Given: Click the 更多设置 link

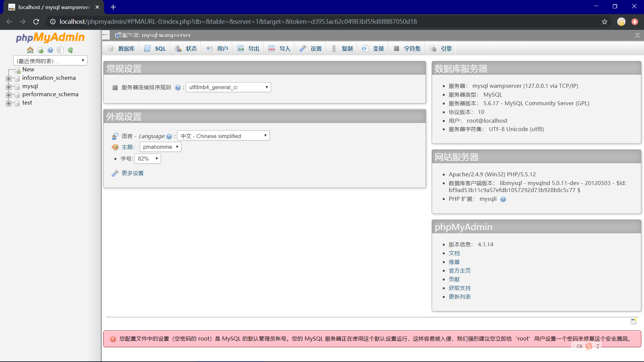Looking at the screenshot, I should click(x=132, y=173).
